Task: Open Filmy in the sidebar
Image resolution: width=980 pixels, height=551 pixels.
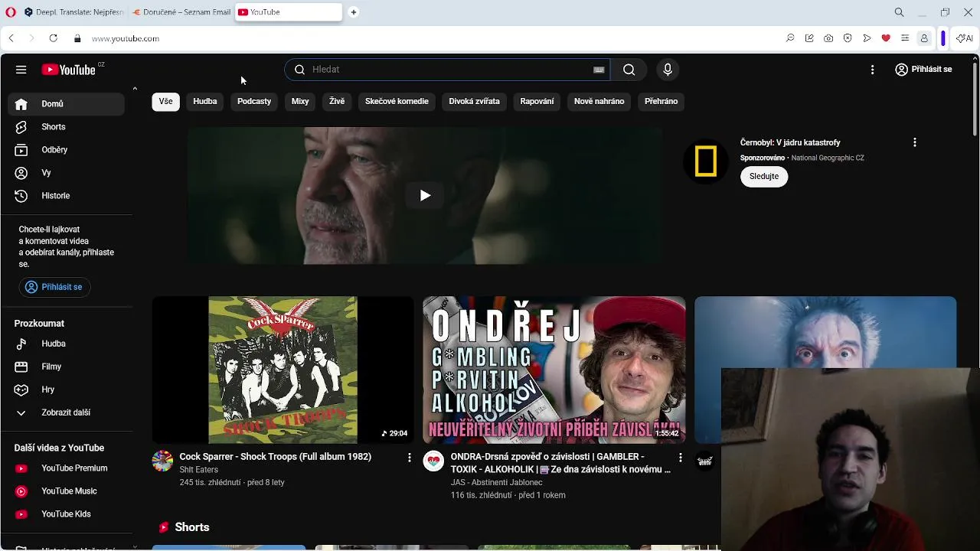Action: 67,367
